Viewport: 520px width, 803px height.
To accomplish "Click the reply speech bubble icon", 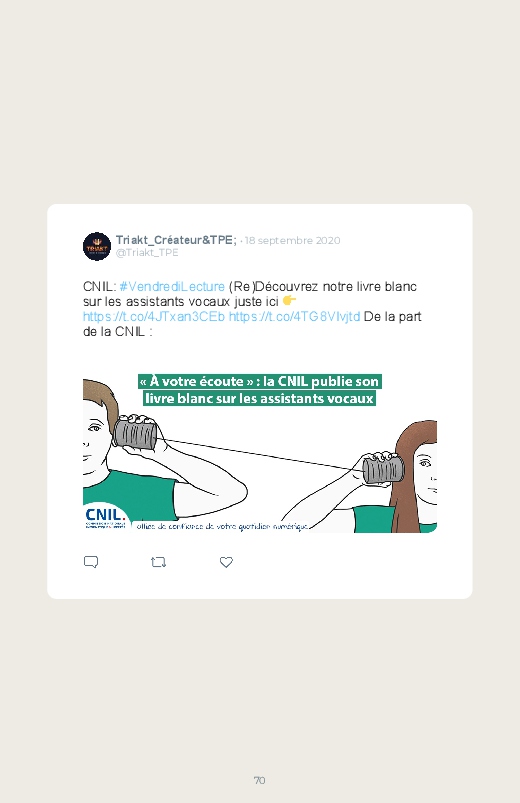I will [x=91, y=562].
